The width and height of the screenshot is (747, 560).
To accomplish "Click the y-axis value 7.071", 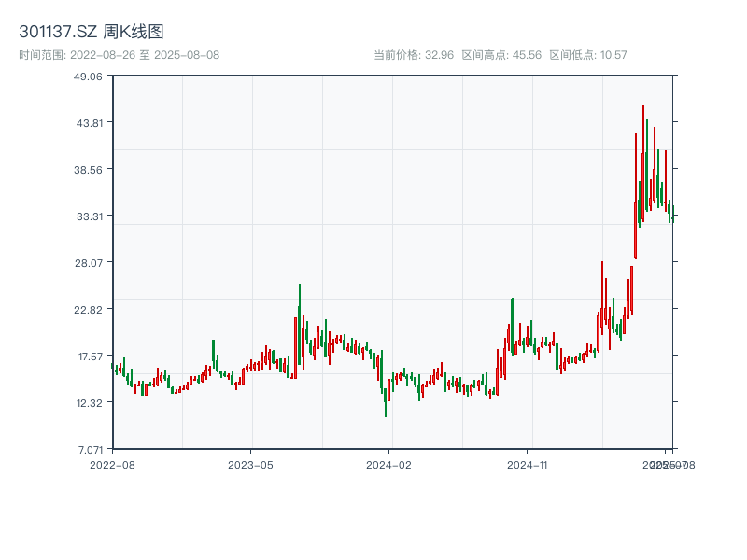I will pos(91,450).
